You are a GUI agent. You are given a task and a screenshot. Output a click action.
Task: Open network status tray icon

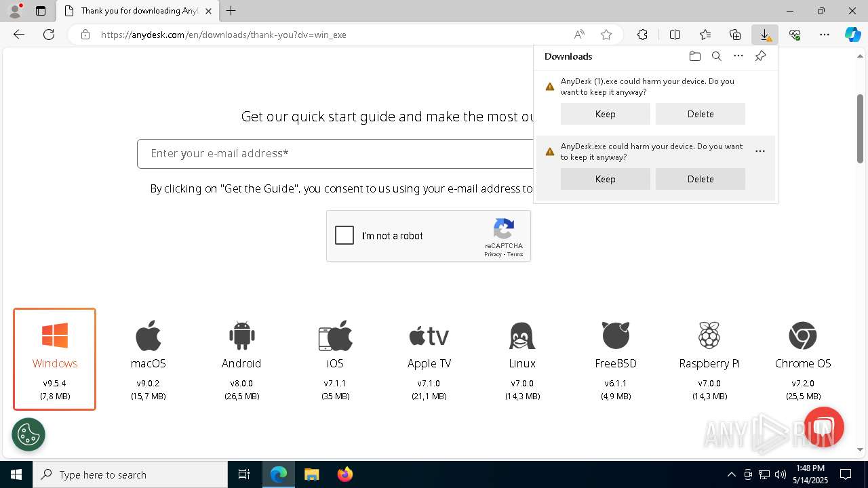764,474
